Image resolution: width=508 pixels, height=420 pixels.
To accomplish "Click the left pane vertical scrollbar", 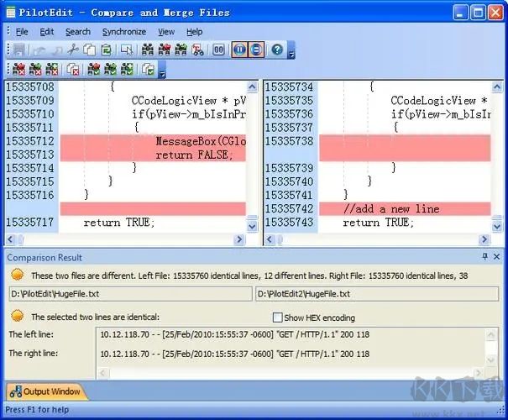I will pos(252,151).
